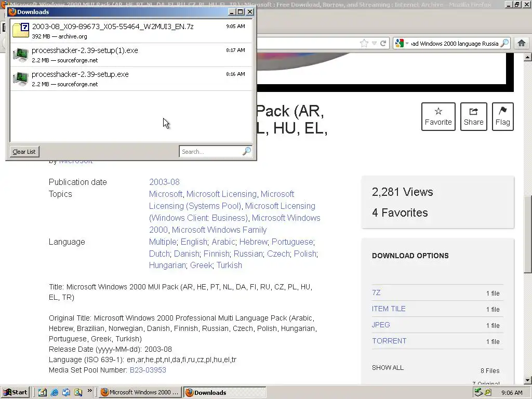Open the Google search engine selector
532x399 pixels.
[x=402, y=44]
